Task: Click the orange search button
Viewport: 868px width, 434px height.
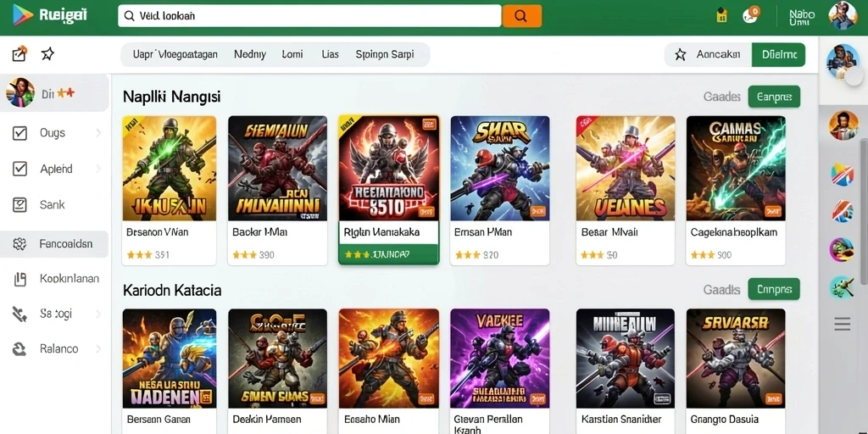Action: tap(521, 16)
